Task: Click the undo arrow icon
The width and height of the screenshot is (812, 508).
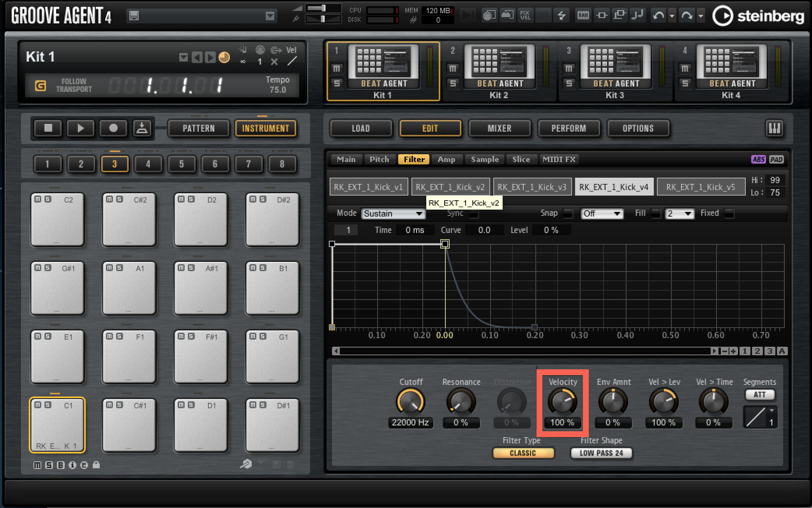Action: pos(658,16)
